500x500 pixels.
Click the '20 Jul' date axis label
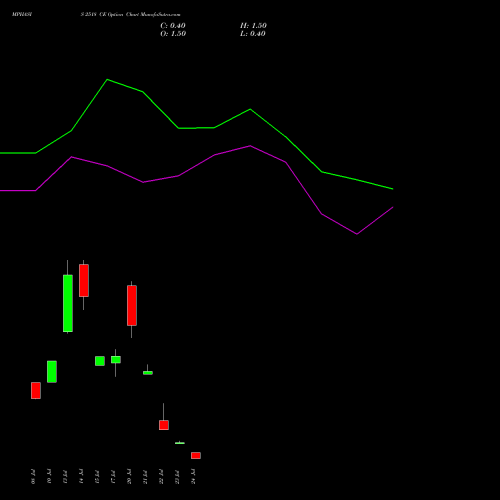click(129, 477)
